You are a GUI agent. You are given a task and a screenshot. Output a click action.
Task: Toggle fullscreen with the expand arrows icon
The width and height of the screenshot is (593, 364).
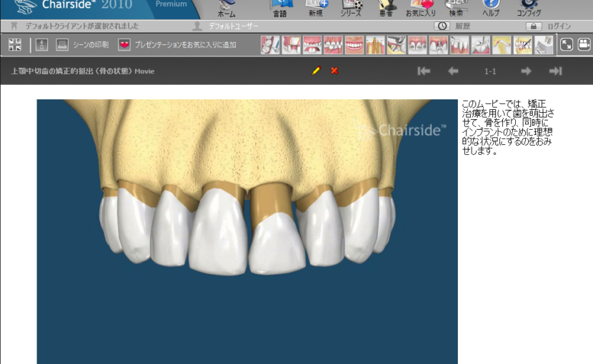[x=567, y=45]
